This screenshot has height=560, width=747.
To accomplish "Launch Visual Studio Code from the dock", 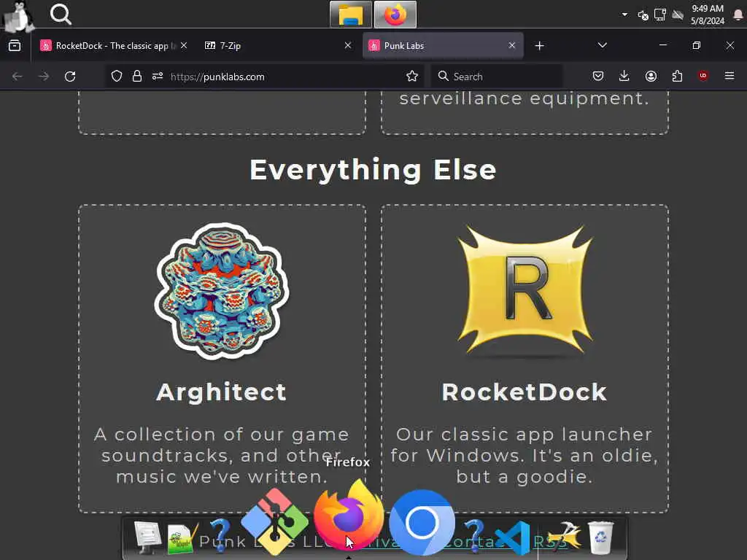I will [x=514, y=537].
